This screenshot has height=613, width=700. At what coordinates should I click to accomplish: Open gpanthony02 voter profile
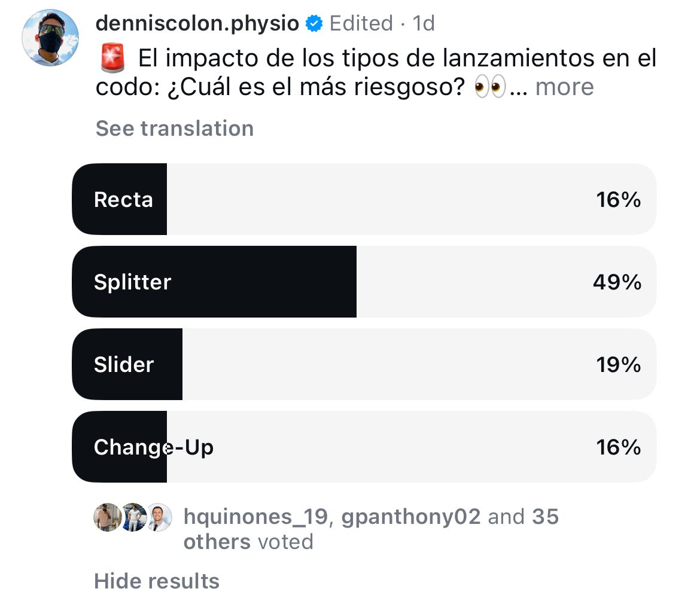click(x=411, y=517)
